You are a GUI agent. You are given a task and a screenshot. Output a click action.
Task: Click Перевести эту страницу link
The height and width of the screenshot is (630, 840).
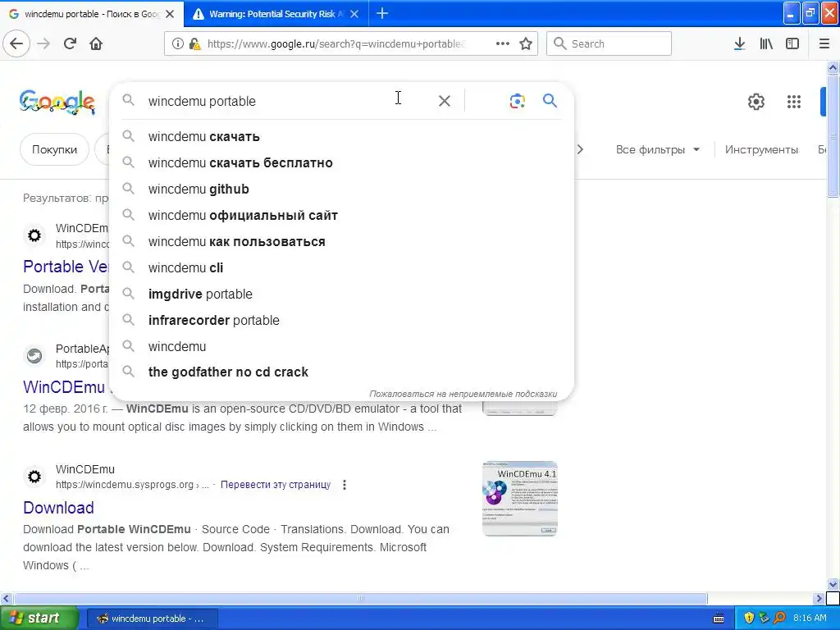(276, 484)
